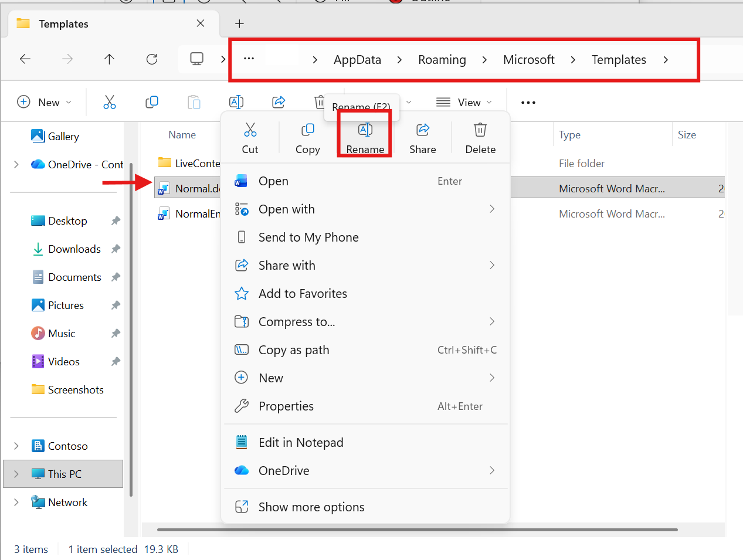Image resolution: width=743 pixels, height=560 pixels.
Task: Click the toolbar Rename icon
Action: pyautogui.click(x=236, y=102)
